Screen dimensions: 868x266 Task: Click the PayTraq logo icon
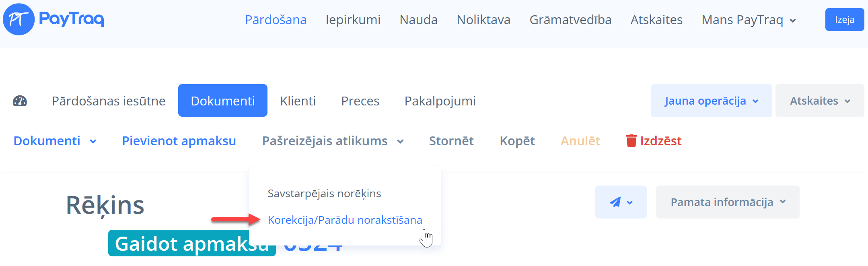pyautogui.click(x=19, y=19)
